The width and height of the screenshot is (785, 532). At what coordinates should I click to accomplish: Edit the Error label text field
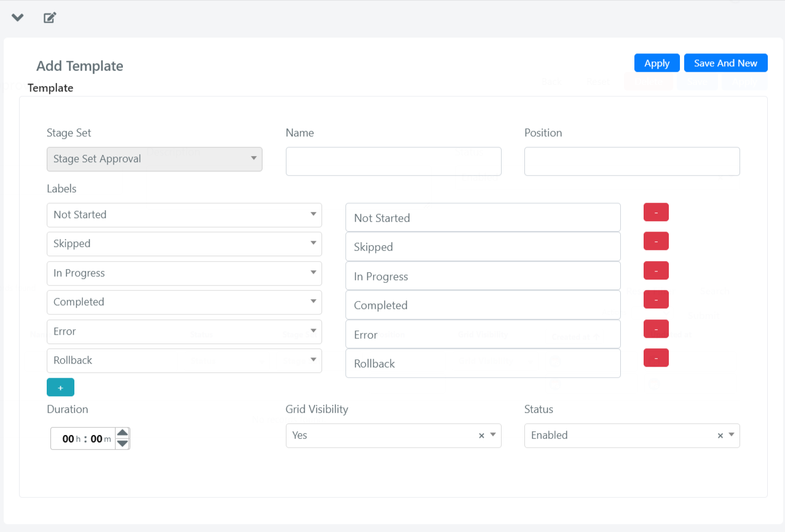[x=483, y=334]
